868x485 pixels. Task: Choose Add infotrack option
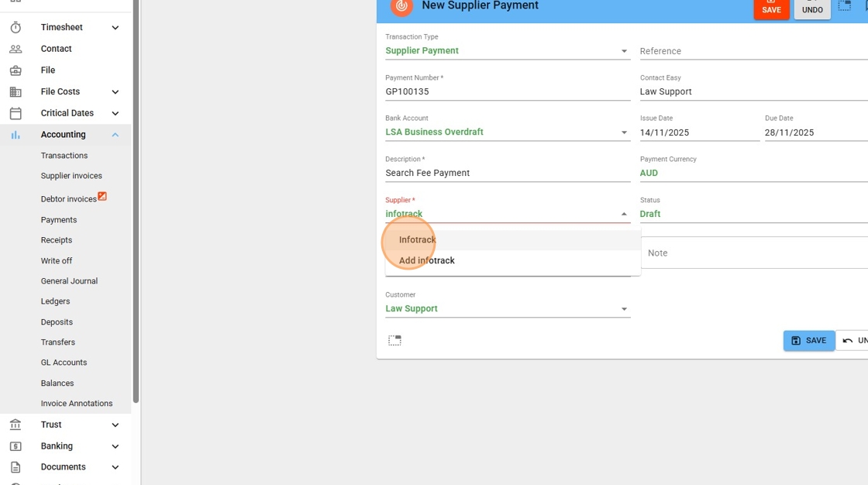click(x=427, y=261)
